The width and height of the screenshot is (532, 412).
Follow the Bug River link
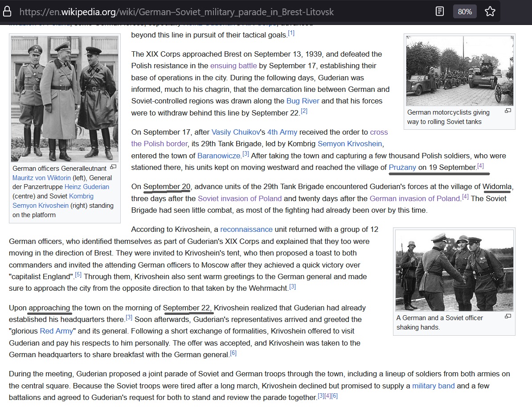303,101
